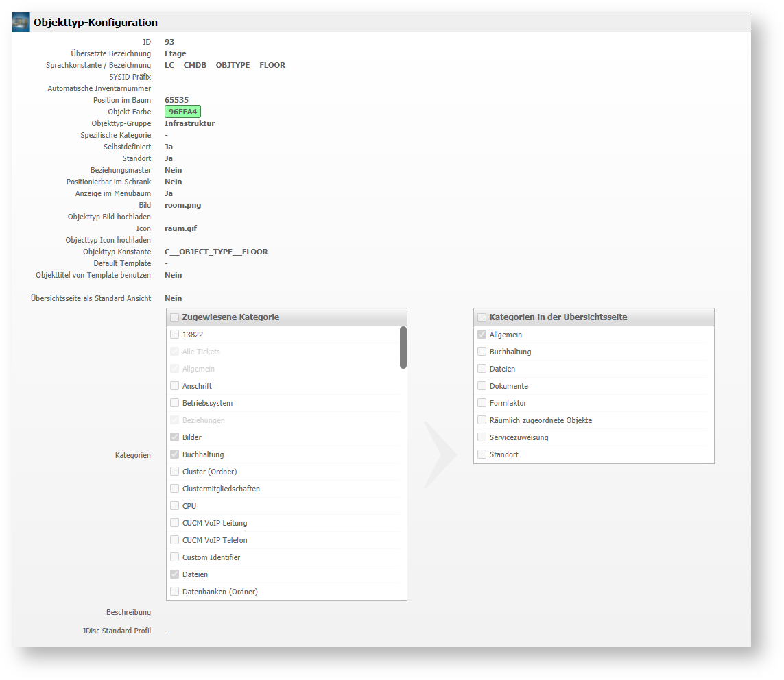Screen dimensions: 784x680
Task: Click the raum.gif icon value
Action: (x=180, y=228)
